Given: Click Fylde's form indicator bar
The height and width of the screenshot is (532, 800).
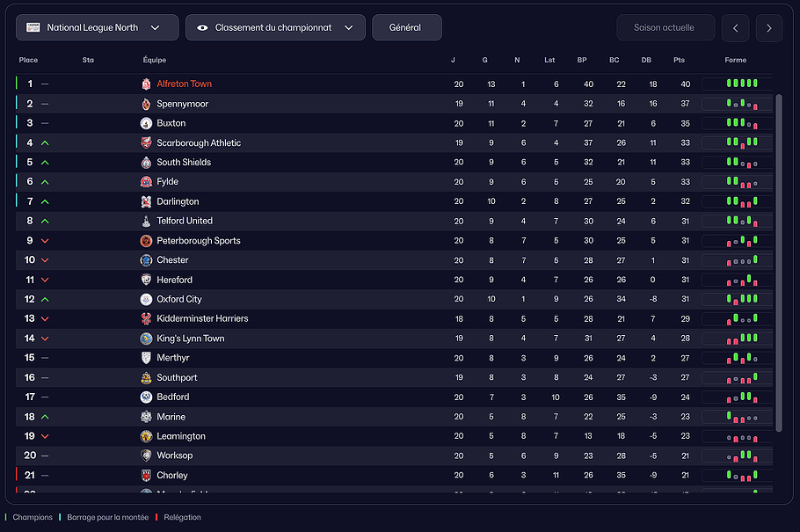Looking at the screenshot, I should coord(735,182).
